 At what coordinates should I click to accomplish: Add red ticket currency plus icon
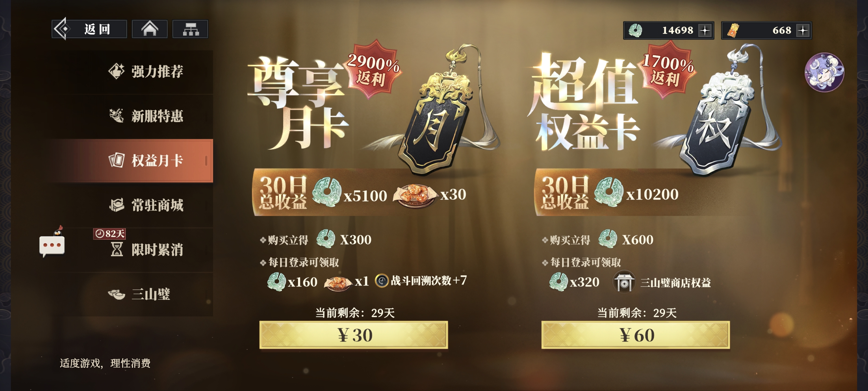803,30
